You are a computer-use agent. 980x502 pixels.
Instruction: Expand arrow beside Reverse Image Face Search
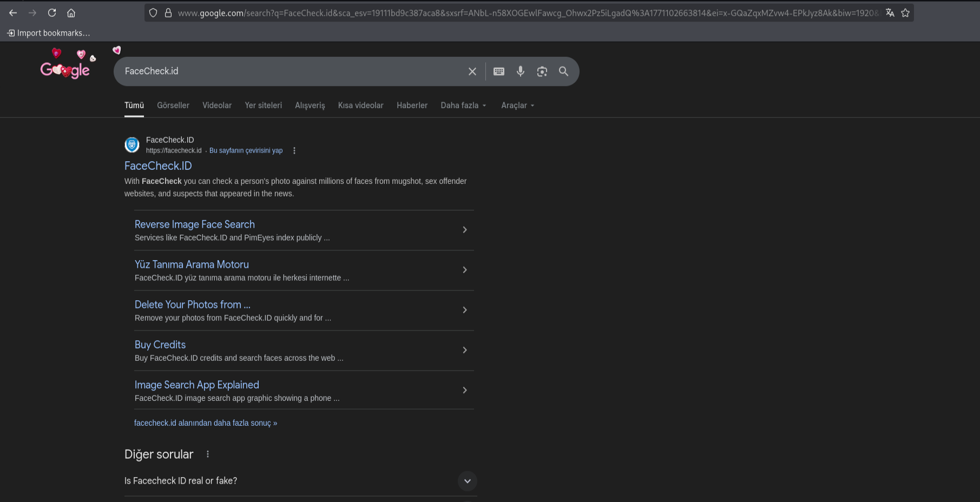465,230
